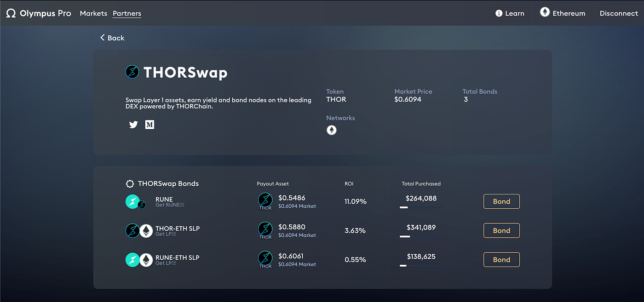This screenshot has width=644, height=302.
Task: Click the 11.09% ROI value
Action: tap(356, 201)
